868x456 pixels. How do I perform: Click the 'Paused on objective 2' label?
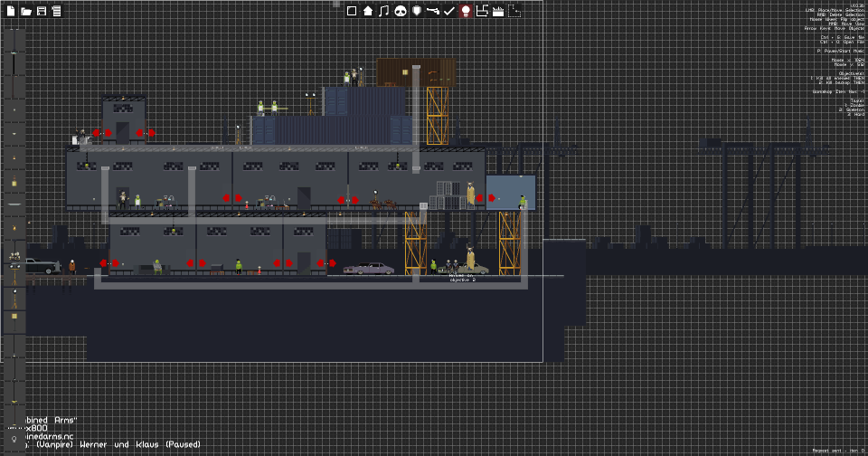(x=462, y=278)
